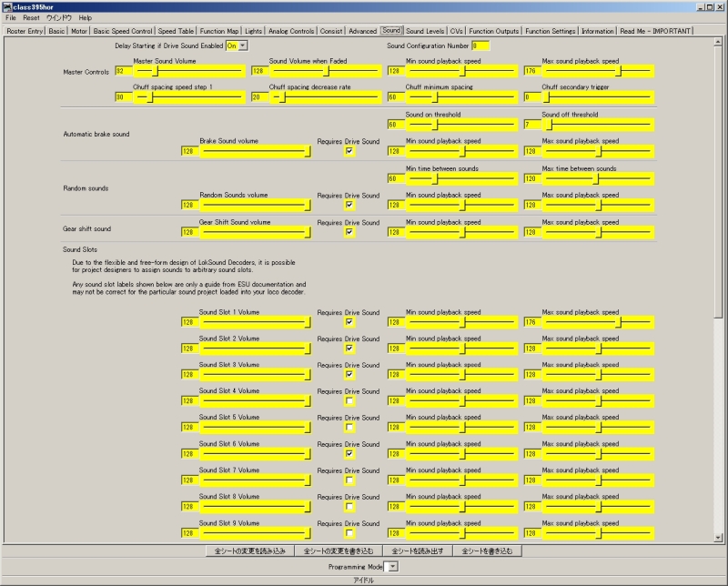
Task: Open the Speed Table tab
Action: pyautogui.click(x=176, y=31)
